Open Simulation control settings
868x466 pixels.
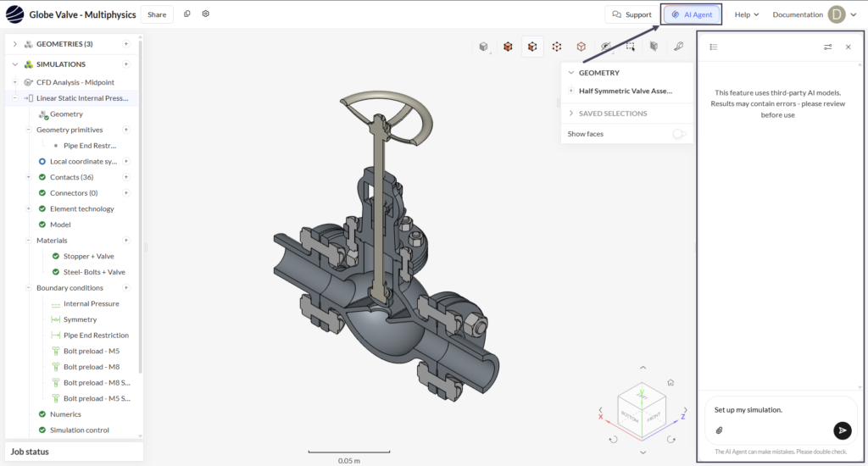pos(79,430)
